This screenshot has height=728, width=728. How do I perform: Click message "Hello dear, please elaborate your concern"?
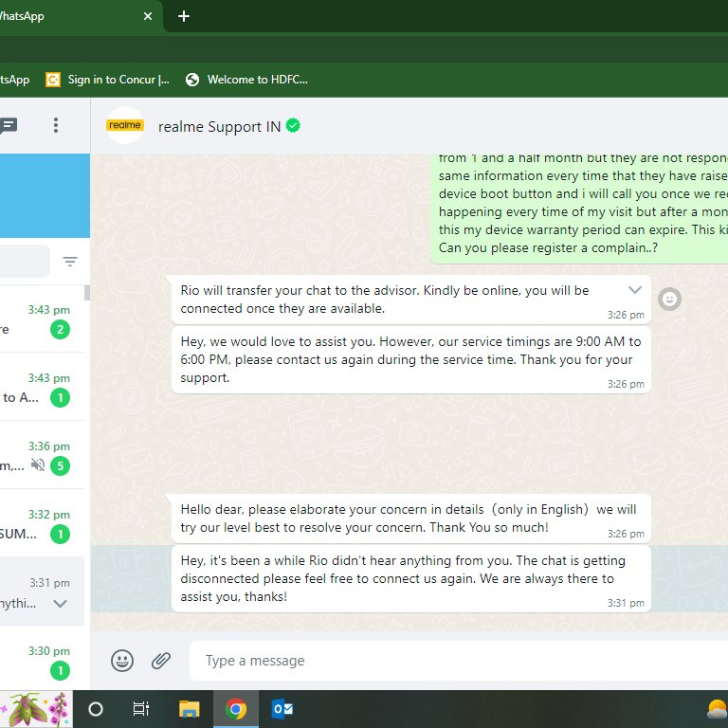point(410,519)
